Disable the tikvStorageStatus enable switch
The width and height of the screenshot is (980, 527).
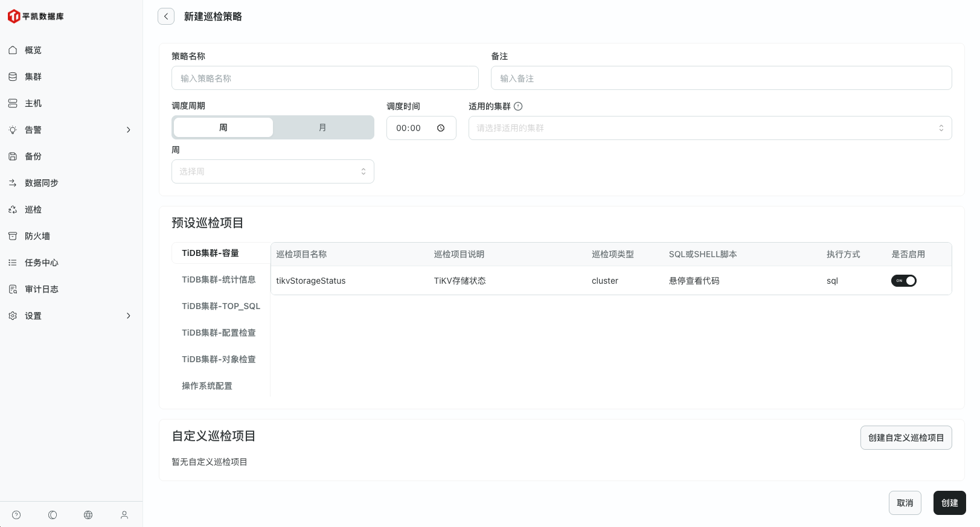pyautogui.click(x=903, y=281)
